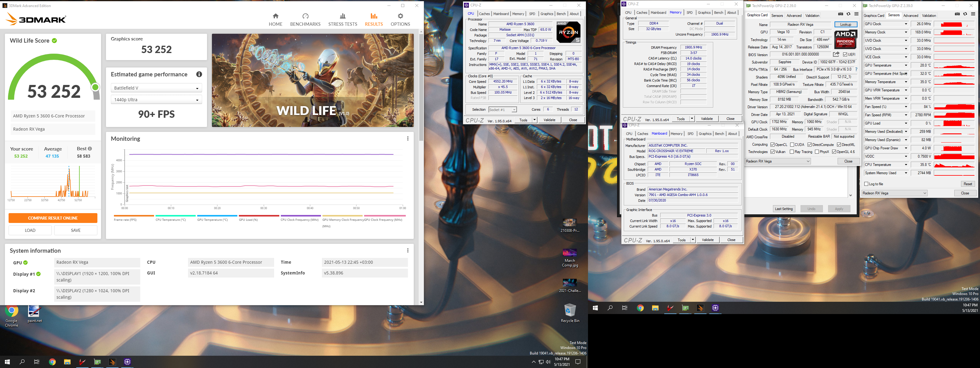980x368 pixels.
Task: Click the 3DMark window vertical scrollbar
Action: coord(421,88)
